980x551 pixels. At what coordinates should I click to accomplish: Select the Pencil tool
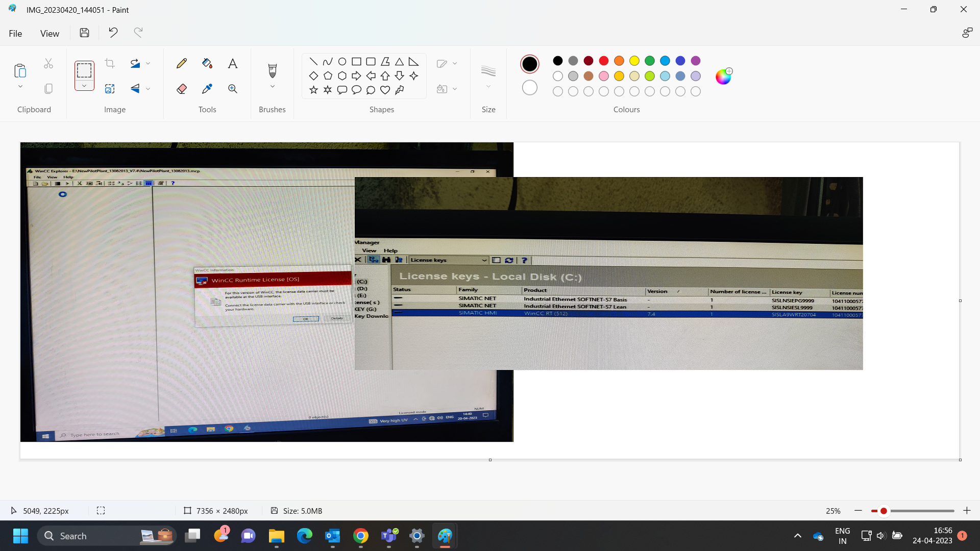181,63
